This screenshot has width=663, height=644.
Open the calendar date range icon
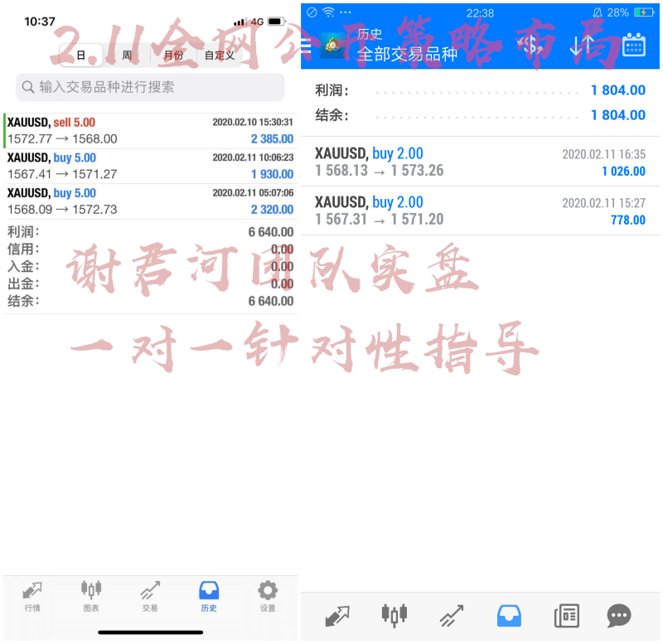[634, 45]
